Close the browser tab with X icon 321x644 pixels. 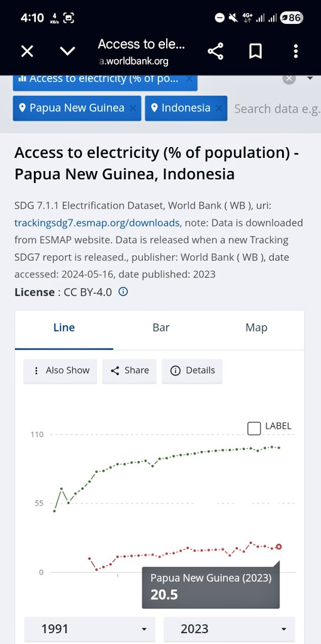pyautogui.click(x=27, y=52)
